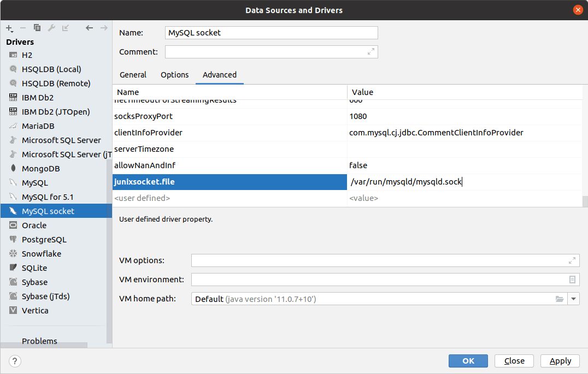Open driver defaults with the wrench icon
The image size is (588, 374).
(x=50, y=27)
